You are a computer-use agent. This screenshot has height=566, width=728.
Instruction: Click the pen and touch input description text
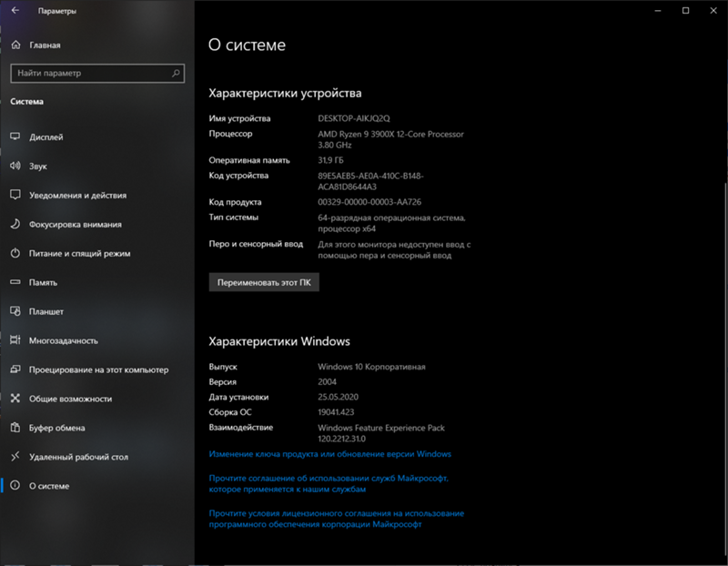[394, 250]
